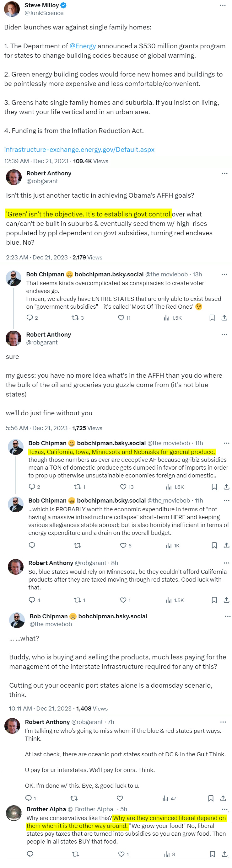This screenshot has height=868, width=232.
Task: Share Bob Chipman's 'Texas, California, Iowa' tweet
Action: coord(227,487)
